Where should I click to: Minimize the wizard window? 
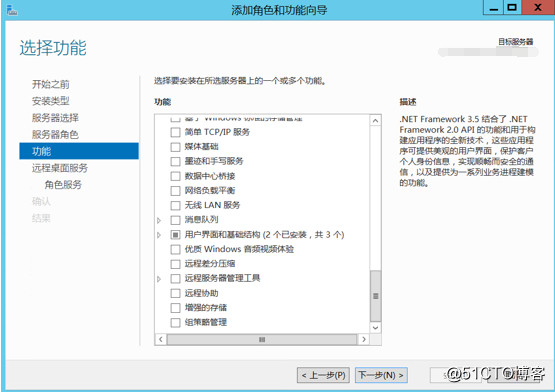pos(493,7)
